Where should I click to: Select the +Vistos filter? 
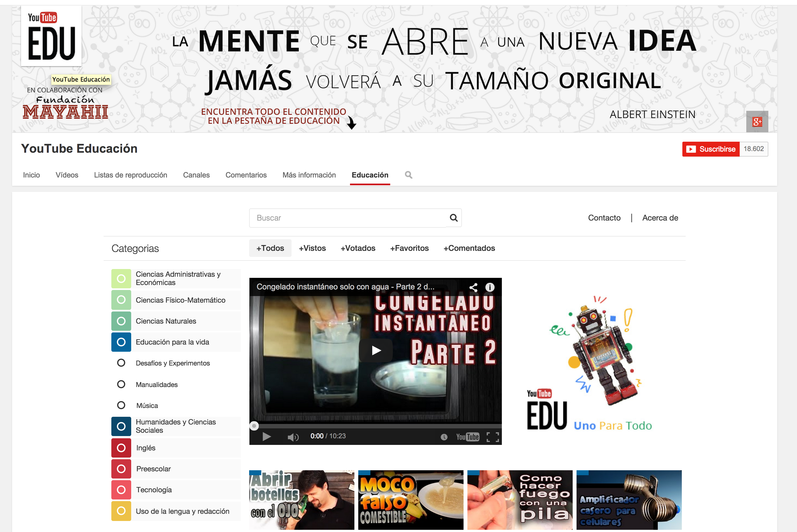[312, 248]
